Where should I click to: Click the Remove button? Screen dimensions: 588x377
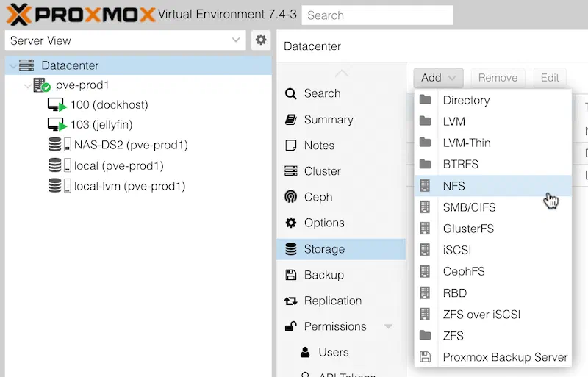[498, 78]
